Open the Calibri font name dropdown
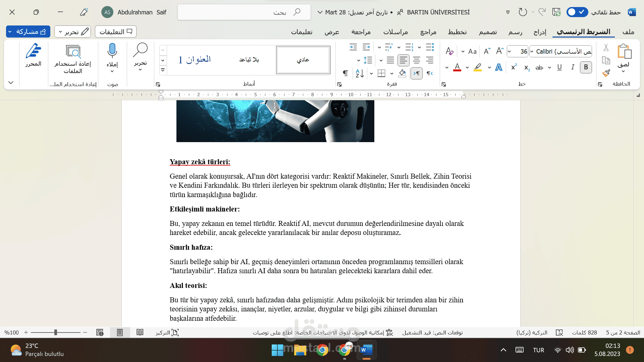The image size is (644, 362). pyautogui.click(x=561, y=51)
